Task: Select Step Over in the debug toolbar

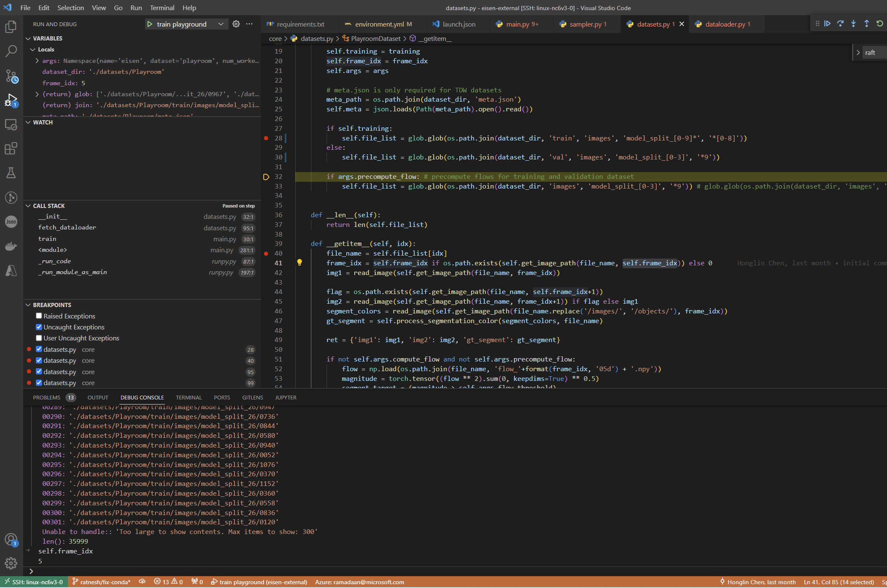Action: coord(841,24)
